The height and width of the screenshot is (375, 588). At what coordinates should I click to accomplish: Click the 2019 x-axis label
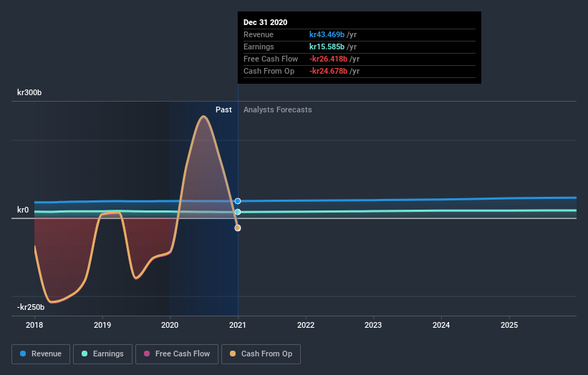click(102, 325)
